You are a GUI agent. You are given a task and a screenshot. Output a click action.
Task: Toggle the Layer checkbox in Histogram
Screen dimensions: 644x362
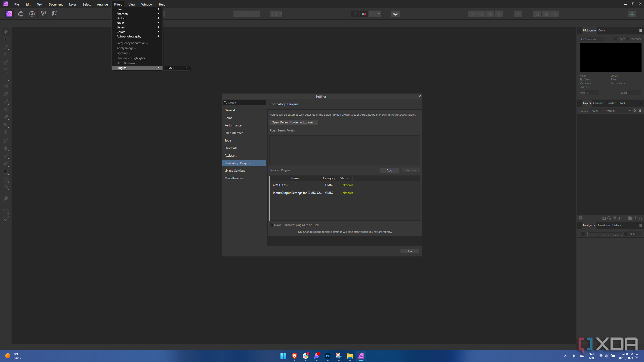pos(616,39)
